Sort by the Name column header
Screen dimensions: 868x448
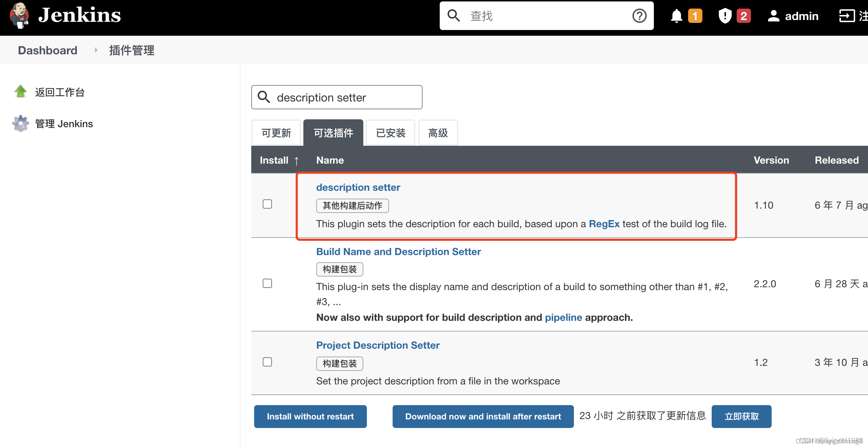[x=330, y=160]
